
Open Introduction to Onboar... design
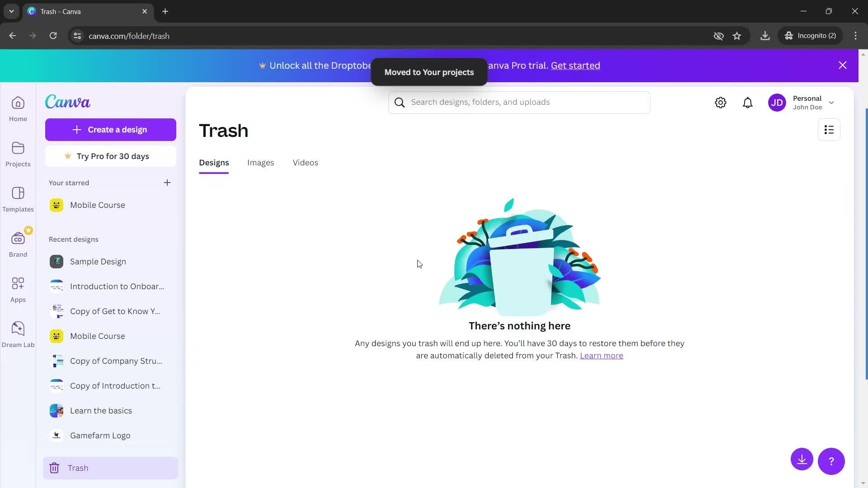tap(111, 286)
